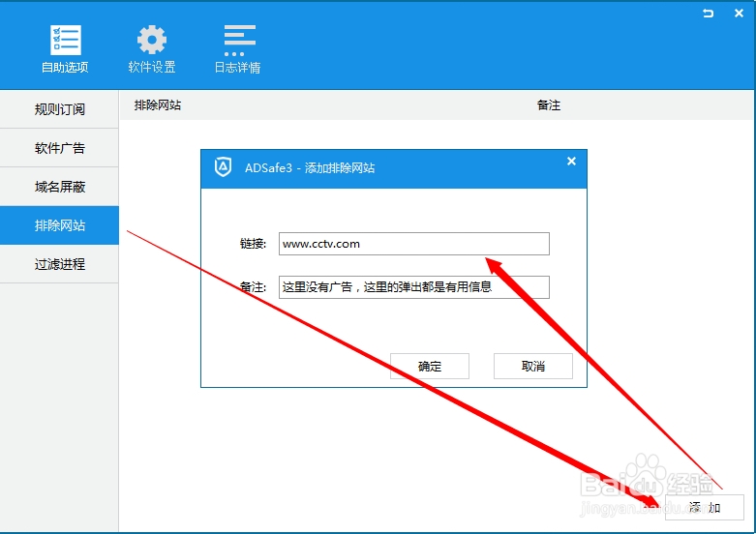Click the 添加 button at bottom right

click(705, 508)
